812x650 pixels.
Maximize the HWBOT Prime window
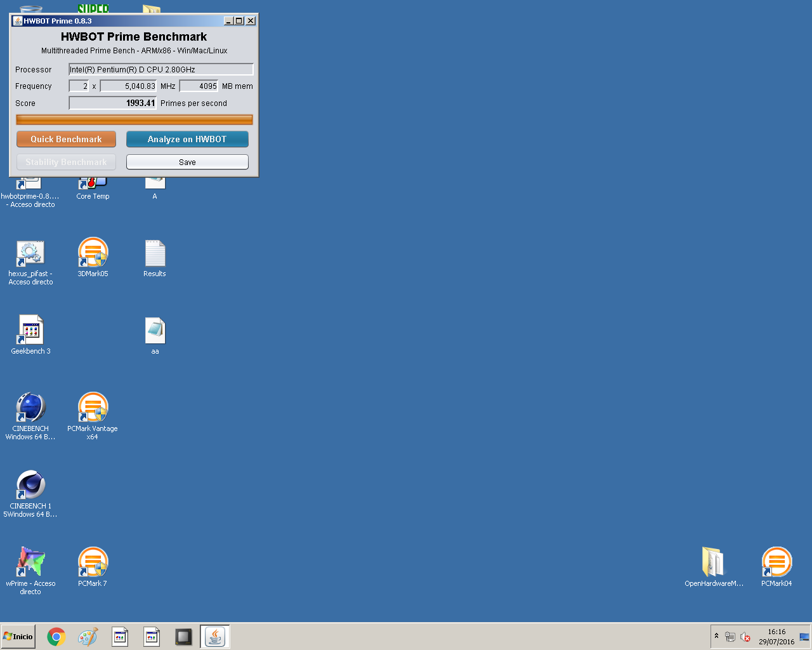coord(239,21)
